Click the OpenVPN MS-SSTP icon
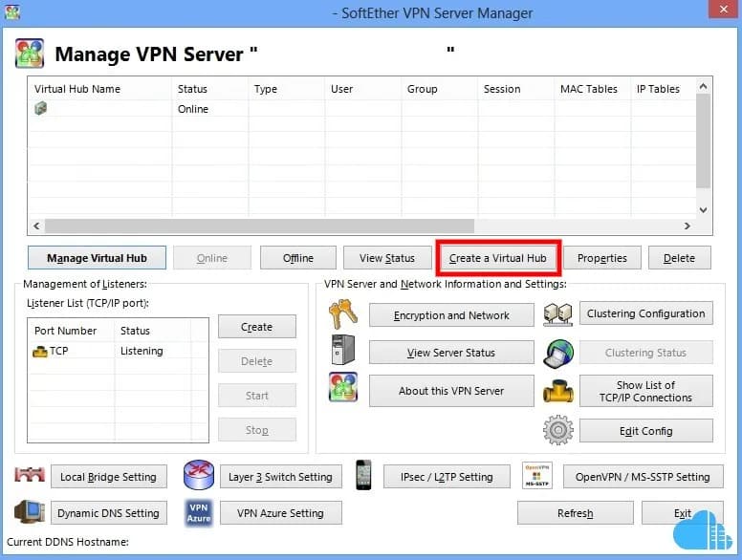This screenshot has width=742, height=560. (x=536, y=475)
